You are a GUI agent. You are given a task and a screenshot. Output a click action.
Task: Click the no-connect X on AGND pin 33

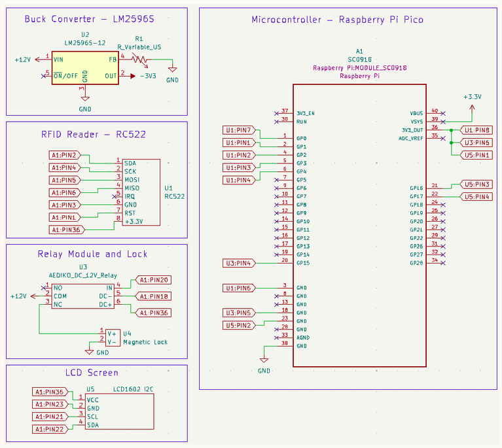[277, 338]
